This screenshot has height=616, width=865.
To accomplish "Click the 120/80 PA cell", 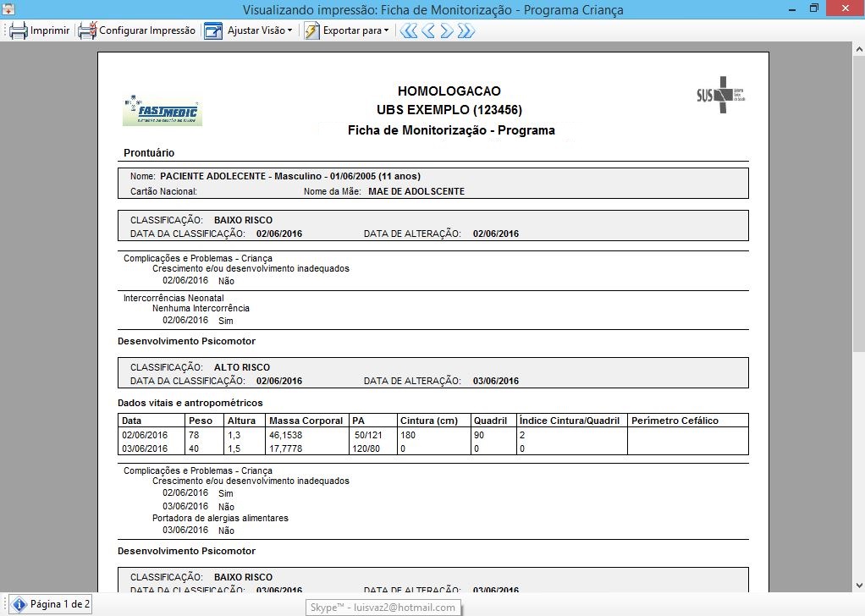I will (x=366, y=449).
